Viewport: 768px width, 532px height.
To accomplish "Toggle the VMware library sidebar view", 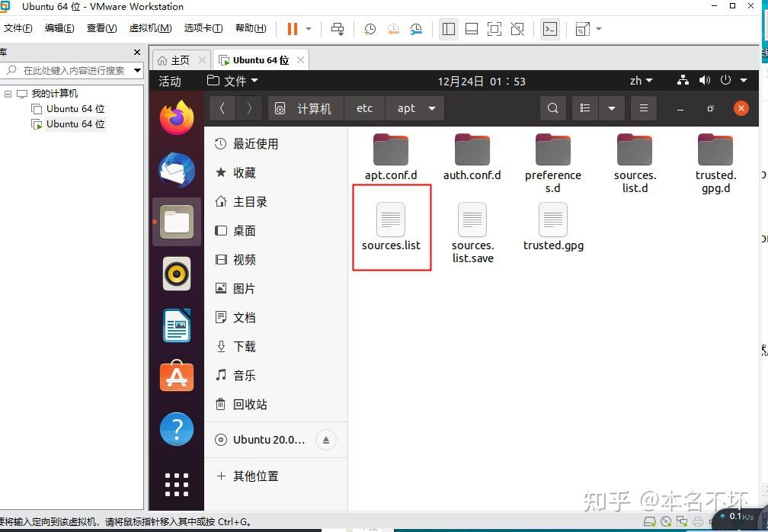I will pyautogui.click(x=449, y=29).
